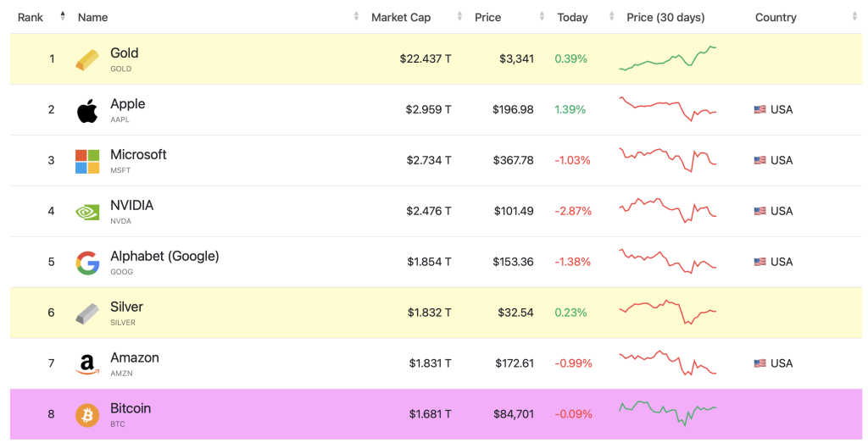
Task: Open the Amazon company link
Action: pyautogui.click(x=135, y=357)
